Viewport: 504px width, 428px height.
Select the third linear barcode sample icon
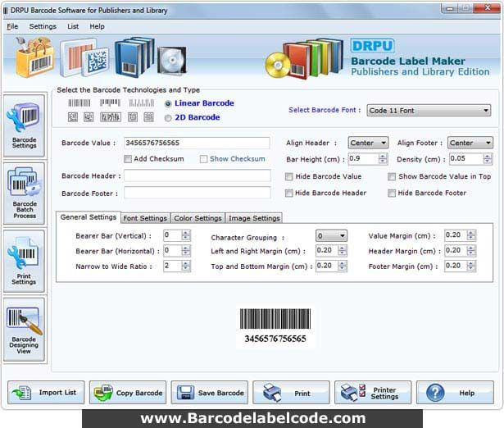coord(142,102)
